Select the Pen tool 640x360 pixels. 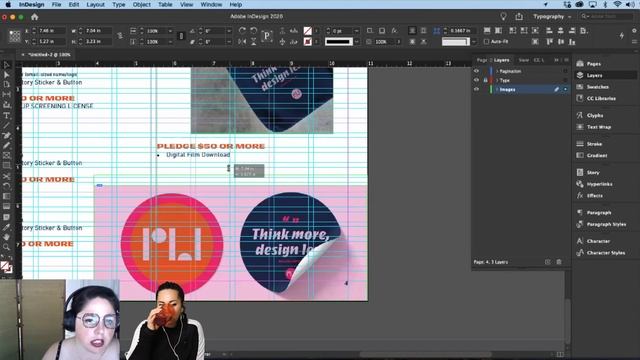point(7,136)
